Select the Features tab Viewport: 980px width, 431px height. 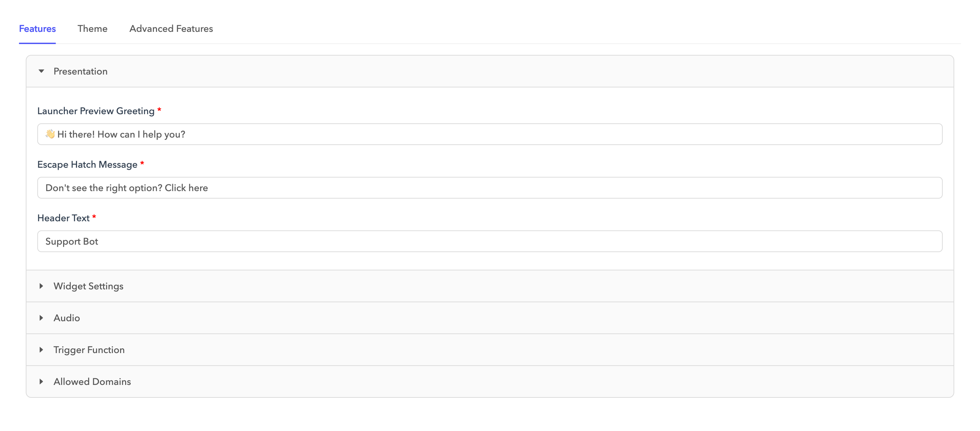tap(37, 28)
